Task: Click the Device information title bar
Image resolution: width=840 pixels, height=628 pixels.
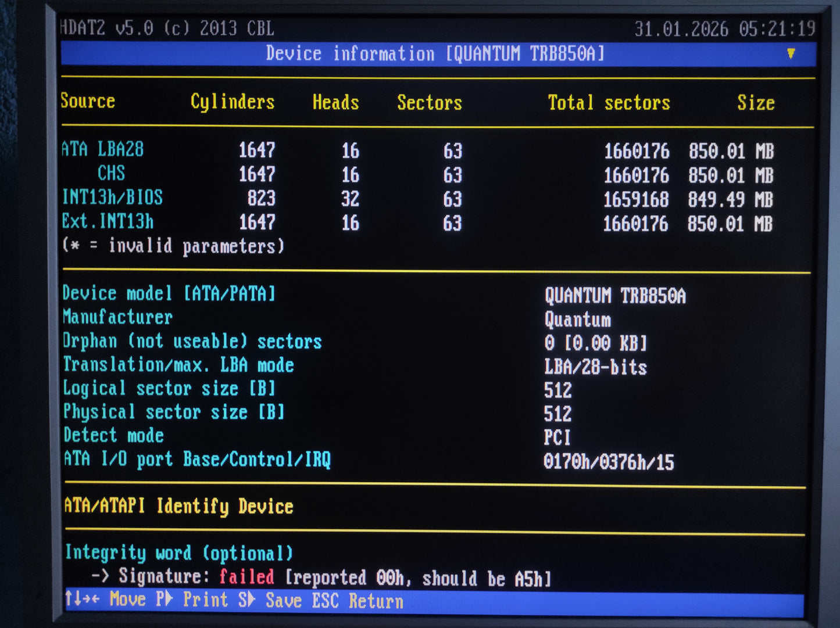Action: pos(435,53)
